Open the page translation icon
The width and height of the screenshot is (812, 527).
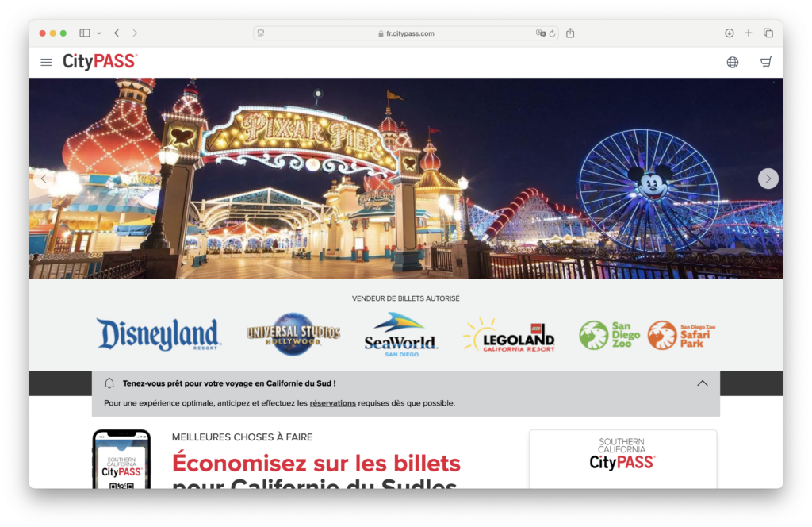pos(541,33)
